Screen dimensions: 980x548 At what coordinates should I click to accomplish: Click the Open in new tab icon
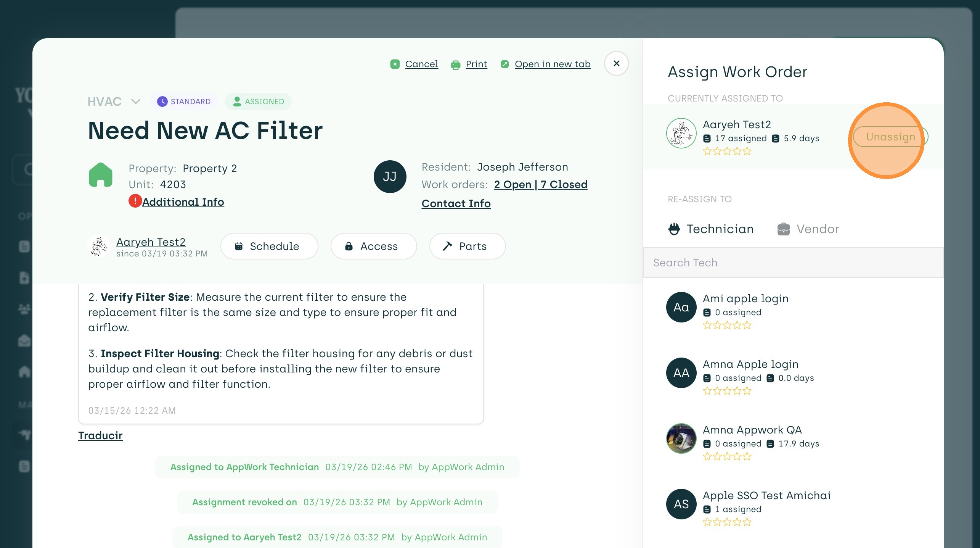click(504, 64)
